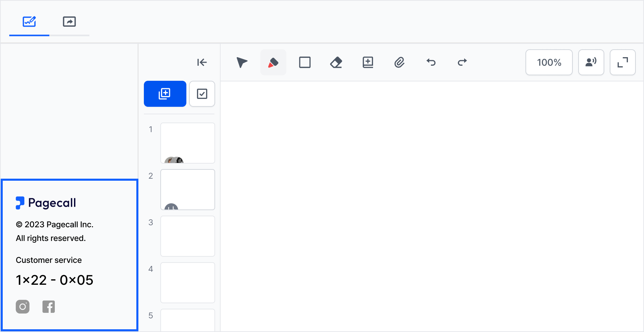Click the add-page book icon in the toolbar

(x=368, y=62)
